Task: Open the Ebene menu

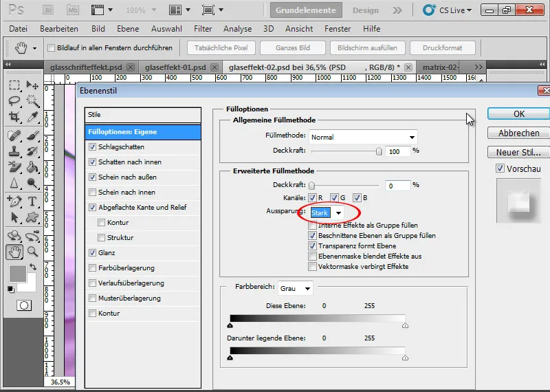Action: coord(128,29)
